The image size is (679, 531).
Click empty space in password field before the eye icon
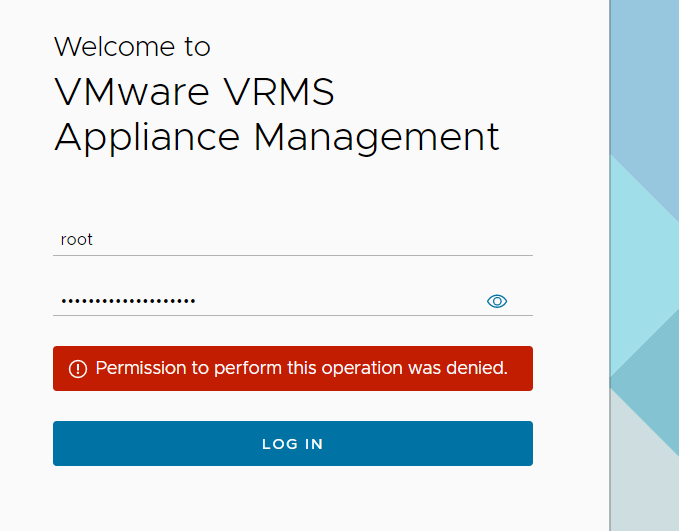point(340,301)
